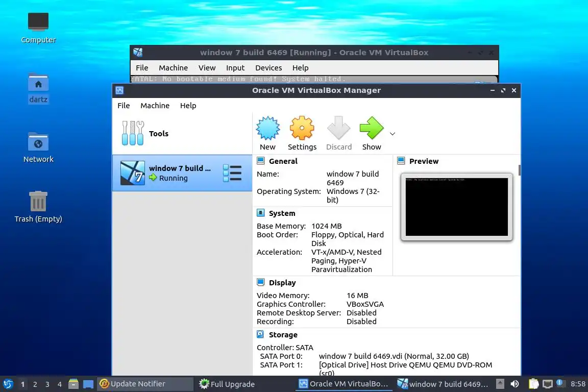Open Machine menu in VirtualBox Manager
Screen dimensions: 588x392
pyautogui.click(x=155, y=106)
